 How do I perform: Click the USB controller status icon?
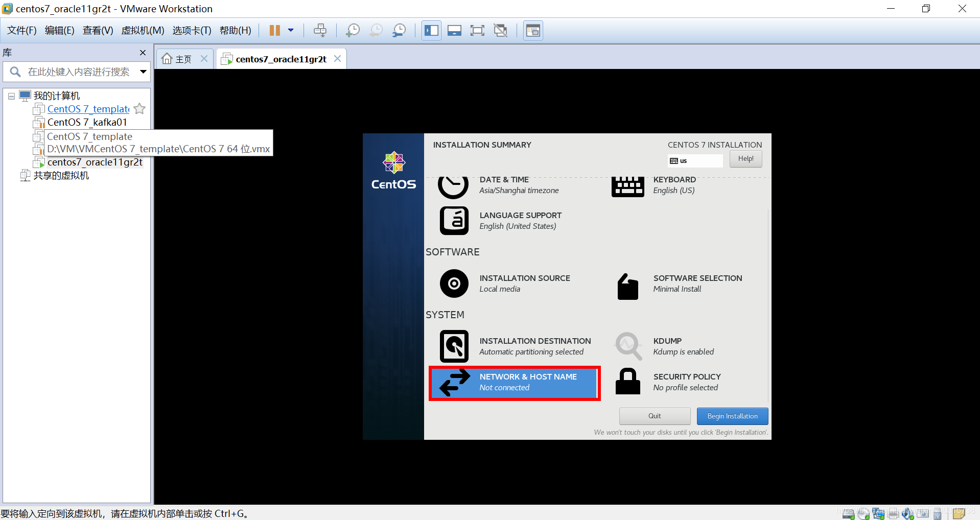pyautogui.click(x=938, y=514)
